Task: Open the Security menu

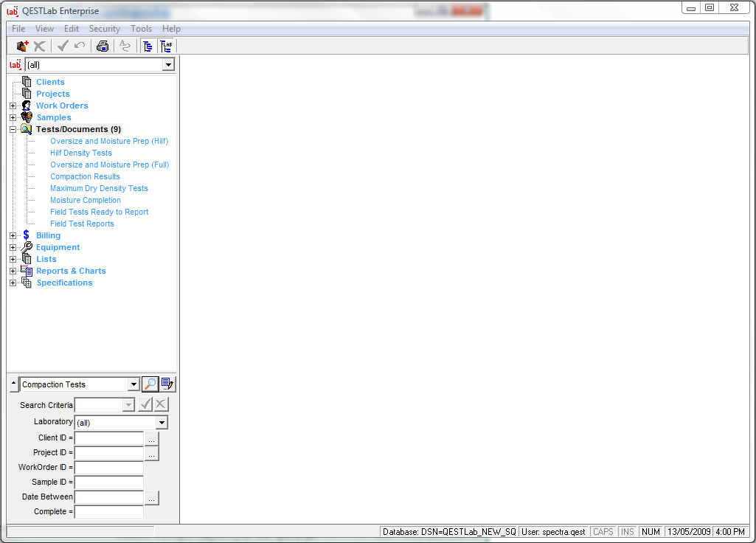Action: (104, 29)
